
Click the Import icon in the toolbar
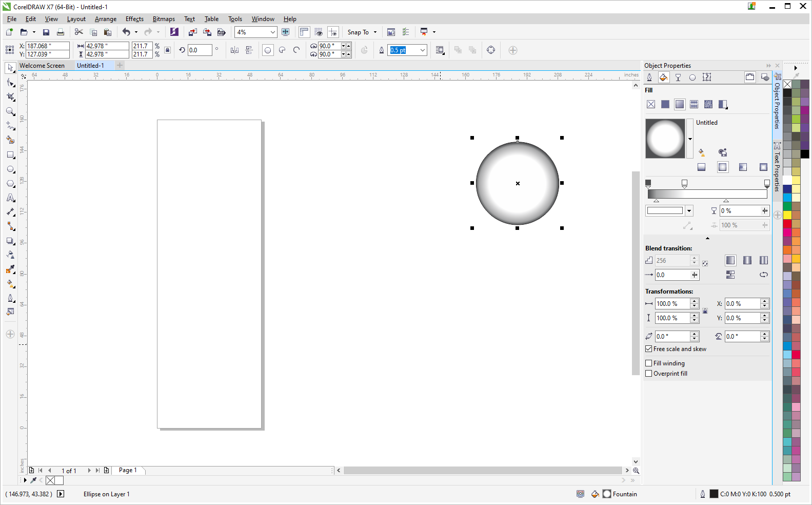tap(193, 32)
